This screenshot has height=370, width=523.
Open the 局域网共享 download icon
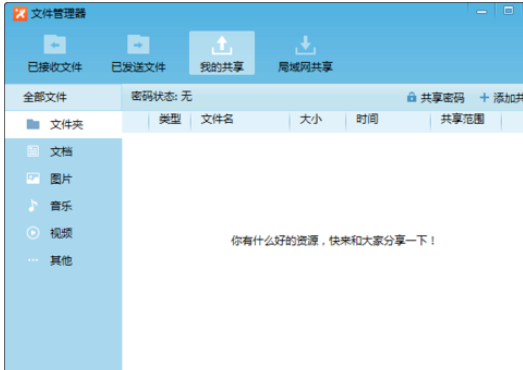tap(305, 45)
